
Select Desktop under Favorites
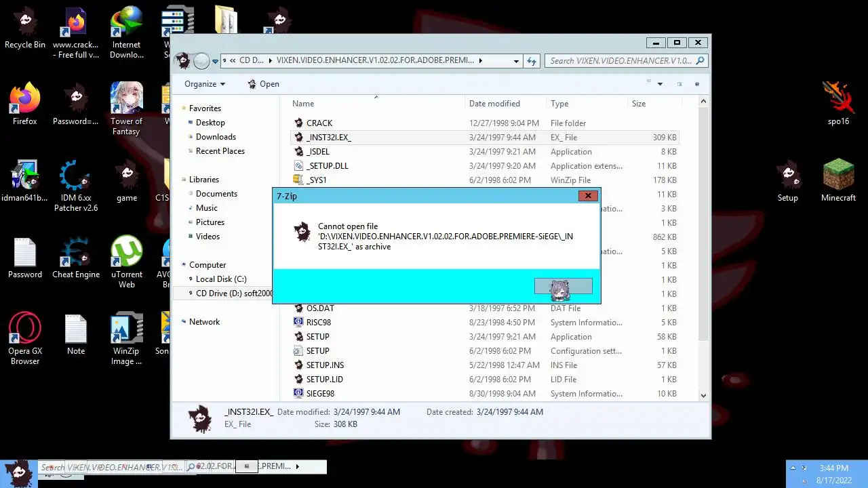point(210,123)
